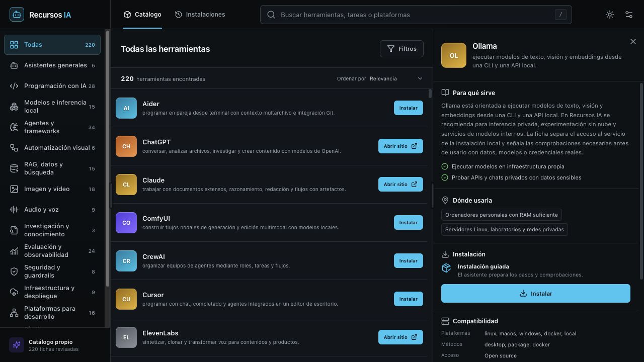Open Seguridad y guardrails category
The height and width of the screenshot is (362, 644).
[x=52, y=271]
